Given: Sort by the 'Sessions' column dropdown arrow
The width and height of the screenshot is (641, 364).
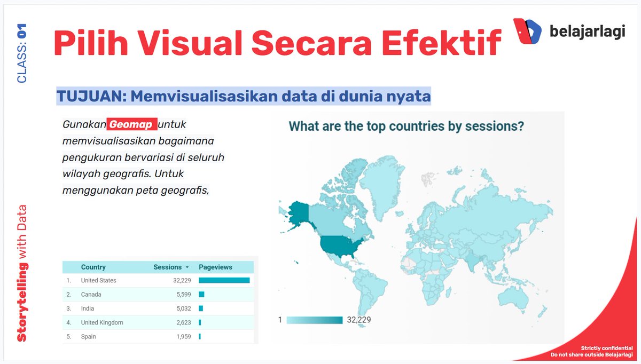Looking at the screenshot, I should coord(187,267).
